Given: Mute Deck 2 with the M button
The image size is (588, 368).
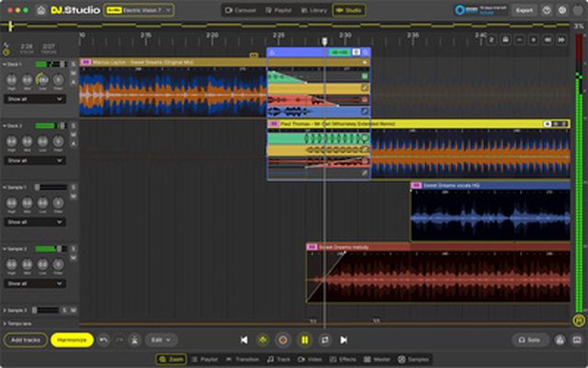Looking at the screenshot, I should click(73, 135).
